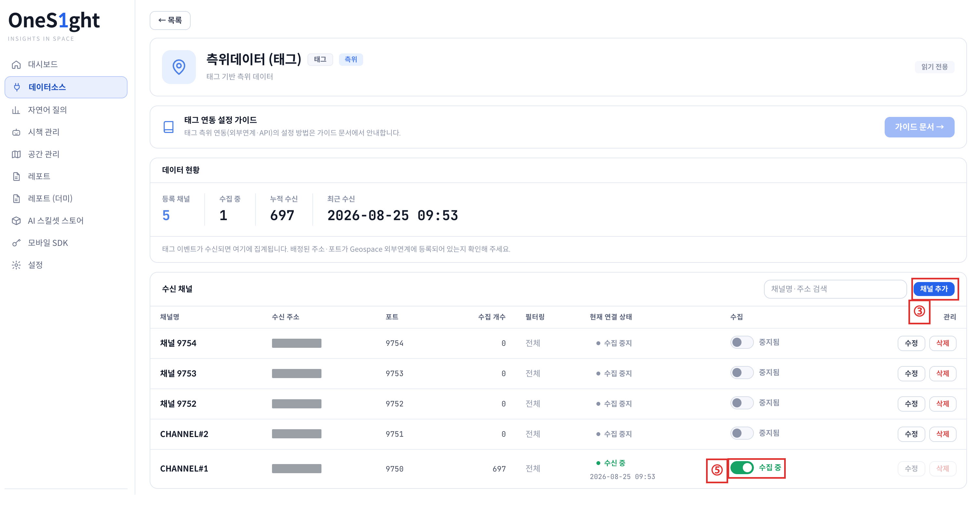This screenshot has height=523, width=980.
Task: Click the 태그 badge
Action: click(320, 59)
